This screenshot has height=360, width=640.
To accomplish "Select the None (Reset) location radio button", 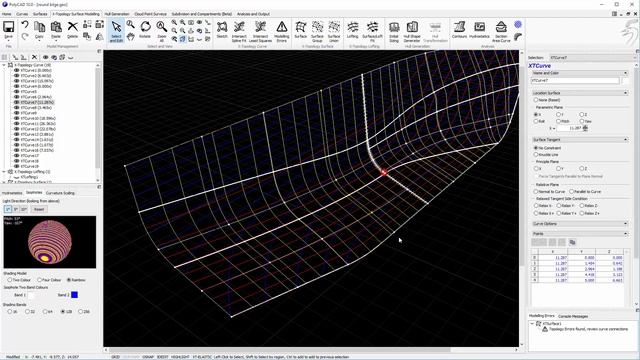I will point(536,100).
